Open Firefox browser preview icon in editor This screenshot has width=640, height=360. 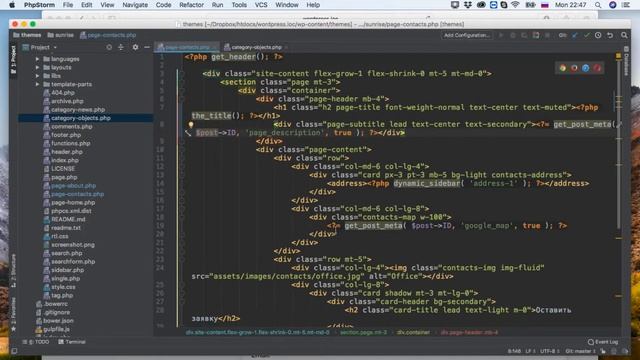(x=574, y=68)
